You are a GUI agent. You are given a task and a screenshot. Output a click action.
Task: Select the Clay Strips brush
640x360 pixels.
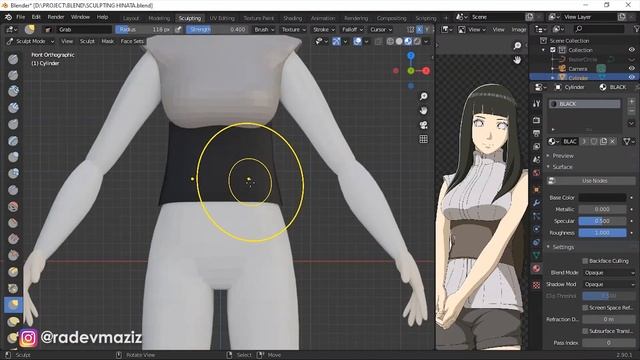(13, 107)
